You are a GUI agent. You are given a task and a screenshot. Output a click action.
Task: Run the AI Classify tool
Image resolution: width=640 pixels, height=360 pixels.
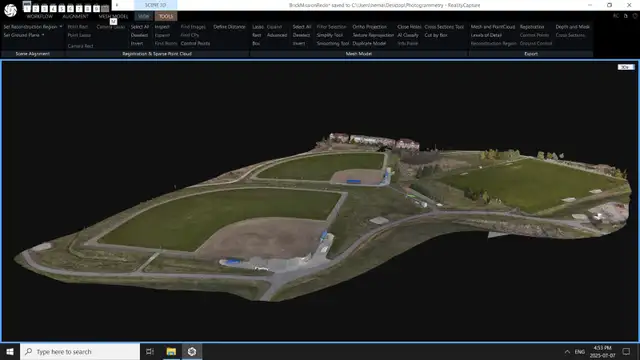point(408,35)
